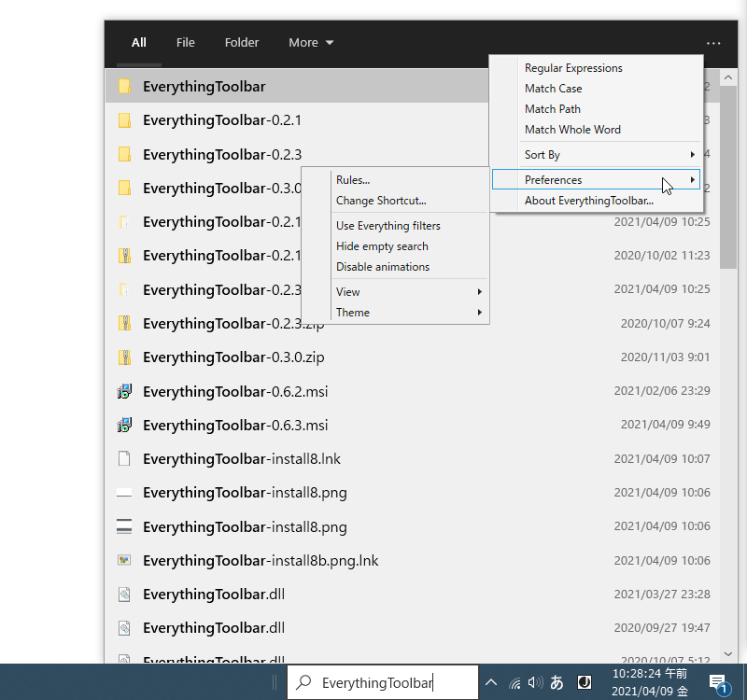Expand the Preferences submenu
Screen dimensions: 747x700
(x=596, y=179)
